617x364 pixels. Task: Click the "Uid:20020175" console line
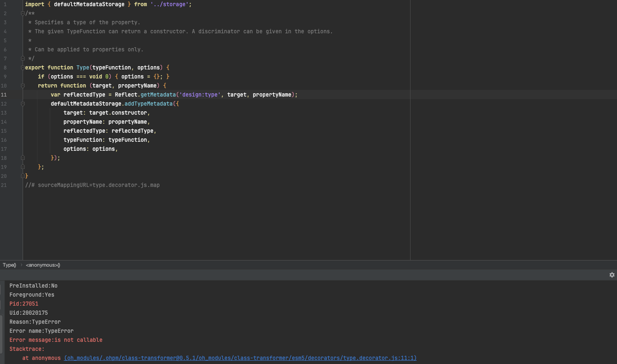pos(28,313)
